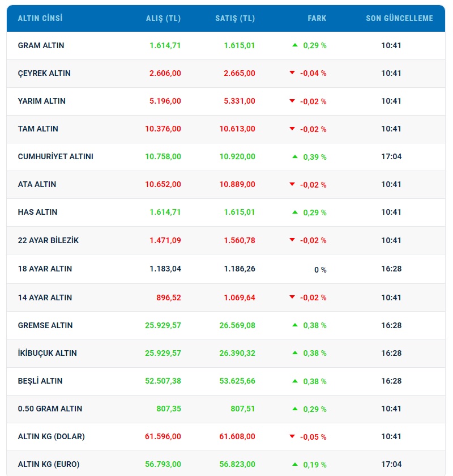Click CUMHURİYET ALTINI buying price 10.758,00
The width and height of the screenshot is (453, 476).
[163, 156]
